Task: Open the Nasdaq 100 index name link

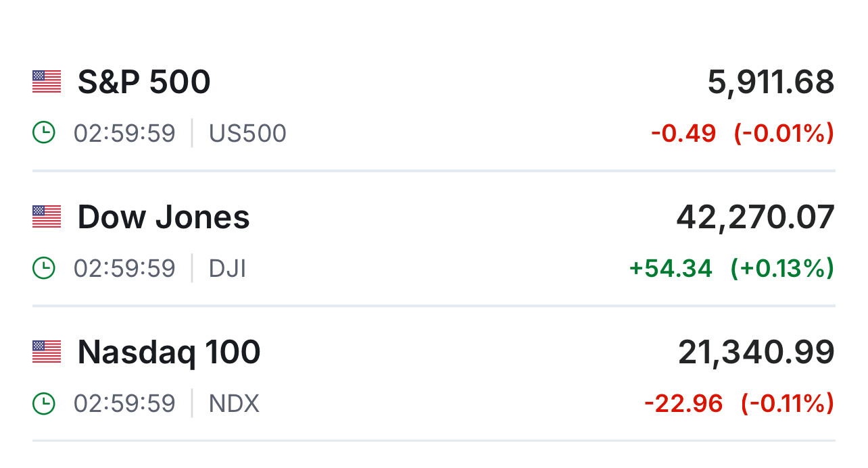Action: coord(169,353)
